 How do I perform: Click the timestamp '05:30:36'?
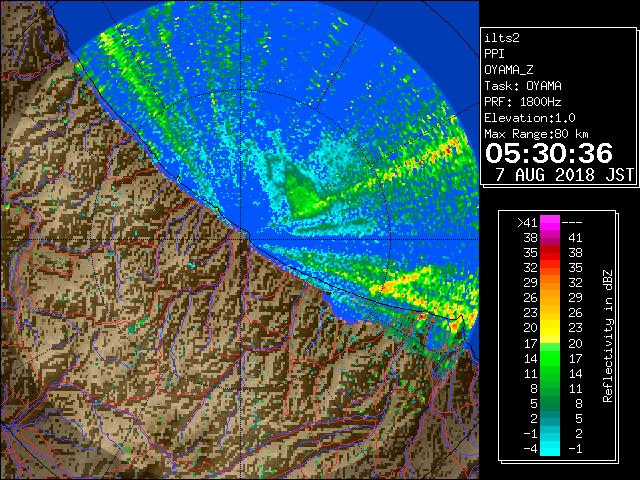pos(549,153)
